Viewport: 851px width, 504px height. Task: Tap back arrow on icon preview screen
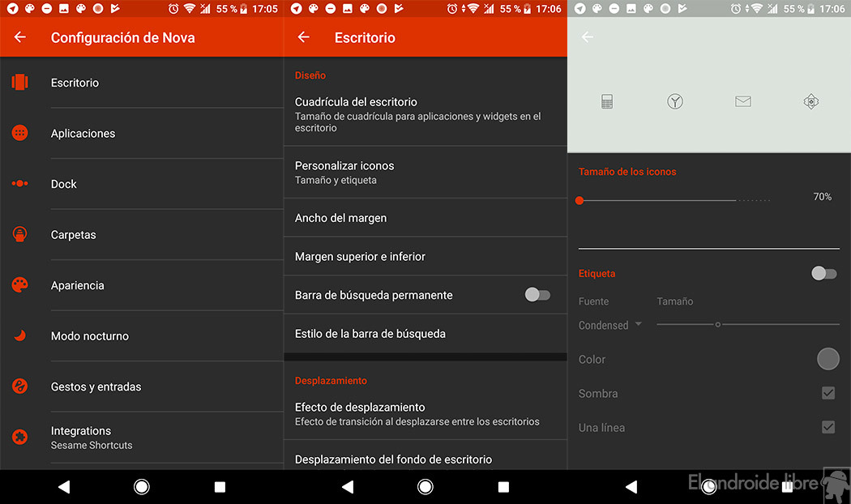[x=588, y=37]
